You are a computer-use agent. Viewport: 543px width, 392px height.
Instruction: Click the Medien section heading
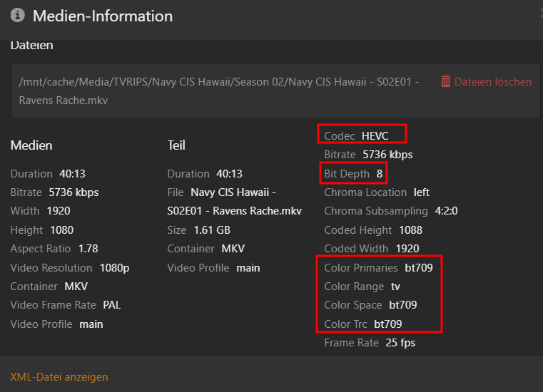[x=31, y=145]
